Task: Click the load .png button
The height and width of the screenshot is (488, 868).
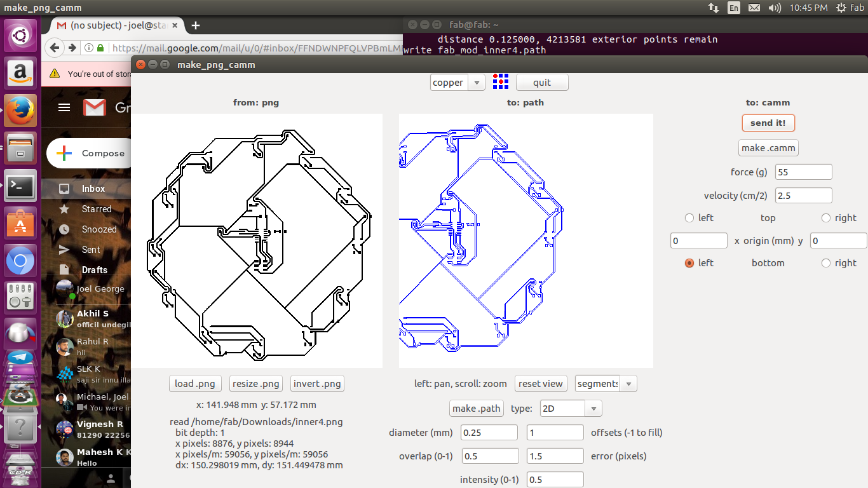Action: [x=196, y=384]
